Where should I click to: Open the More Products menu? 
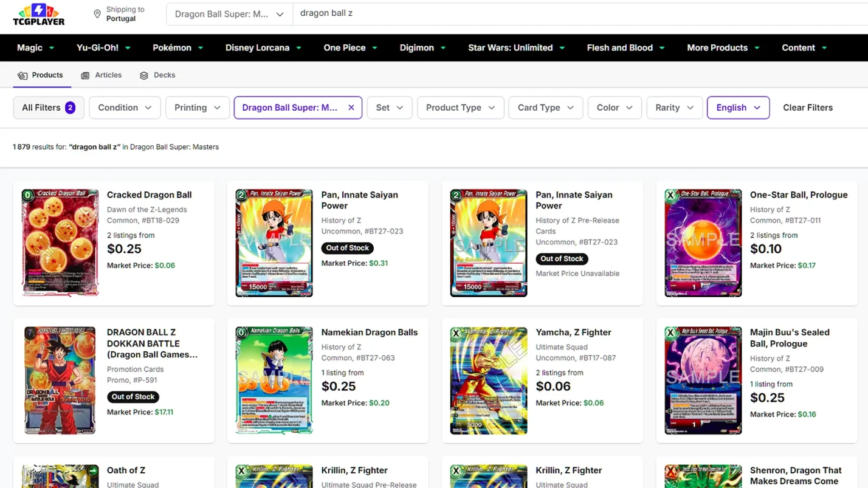click(x=723, y=47)
